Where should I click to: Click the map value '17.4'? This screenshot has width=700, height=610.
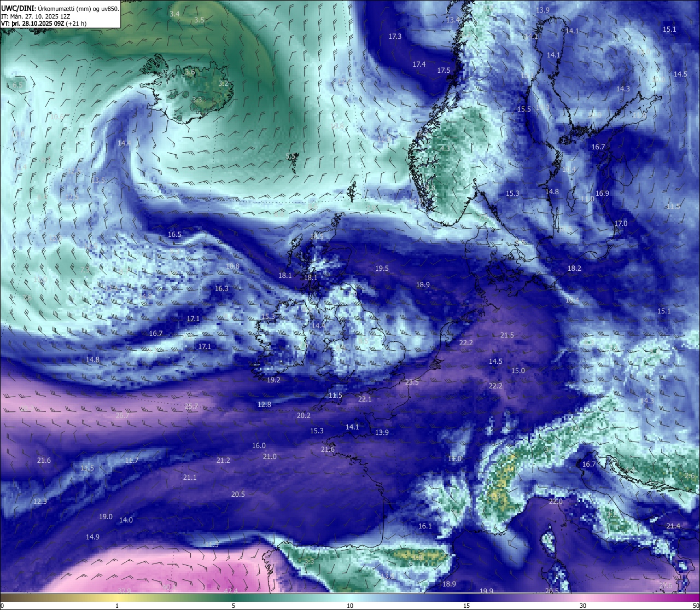click(419, 65)
